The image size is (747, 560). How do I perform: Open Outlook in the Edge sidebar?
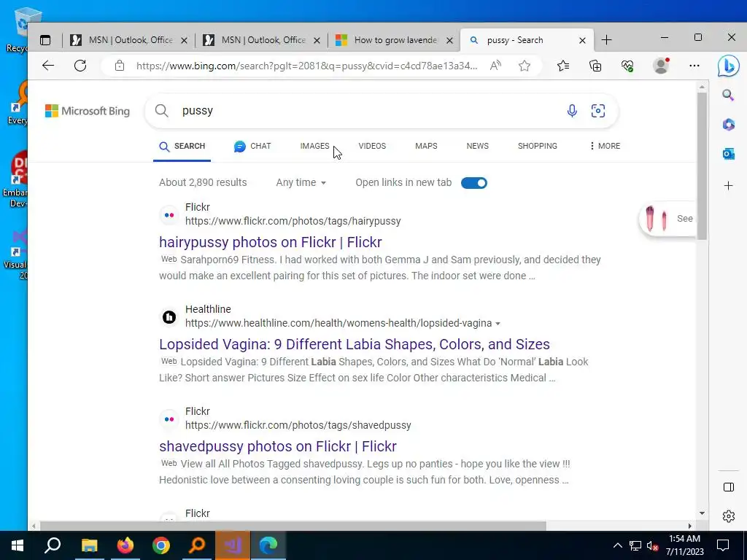pos(729,155)
